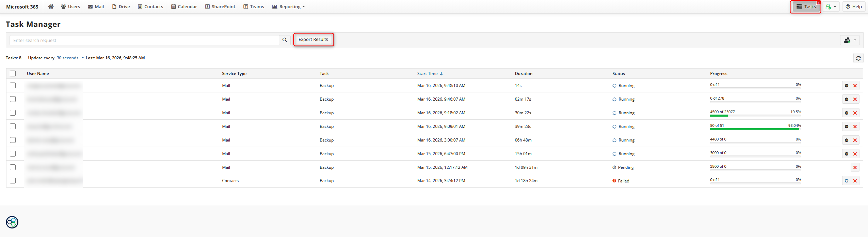Viewport: 868px width, 237px height.
Task: Click the home icon in the navigation bar
Action: coord(51,6)
